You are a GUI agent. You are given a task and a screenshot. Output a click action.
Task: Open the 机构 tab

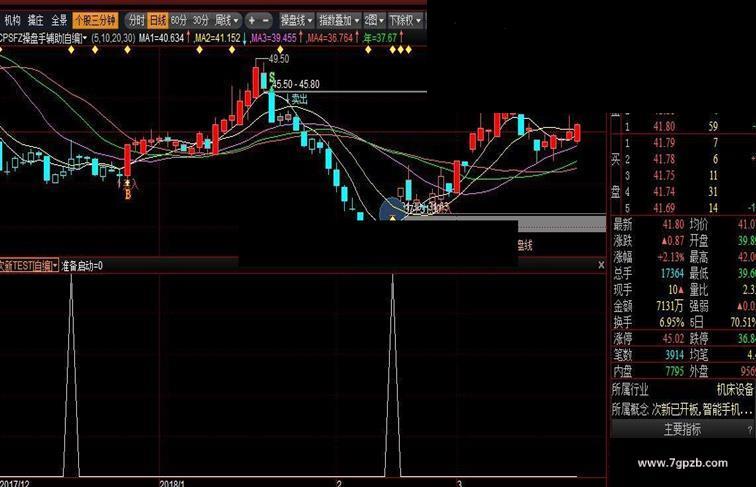(x=12, y=21)
